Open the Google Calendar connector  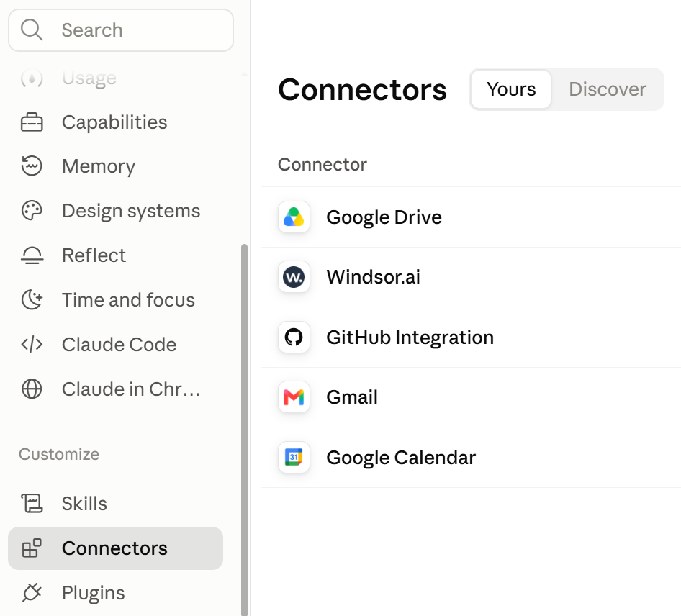[472, 457]
